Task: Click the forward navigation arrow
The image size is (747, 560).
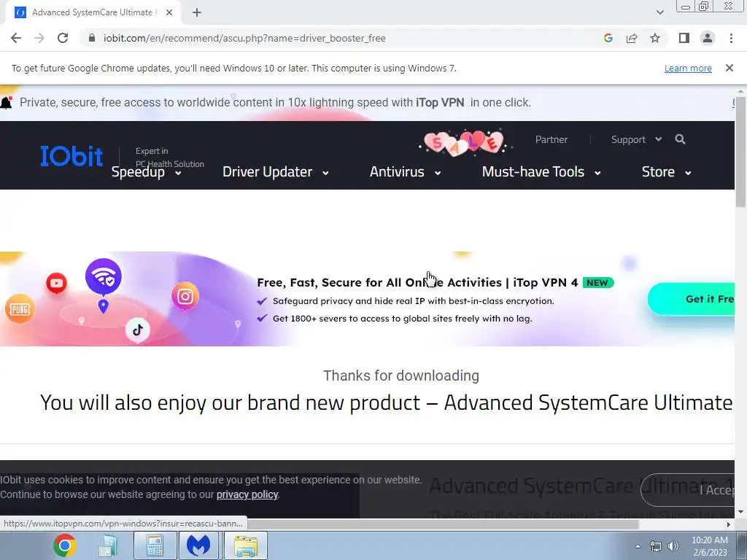Action: click(39, 38)
